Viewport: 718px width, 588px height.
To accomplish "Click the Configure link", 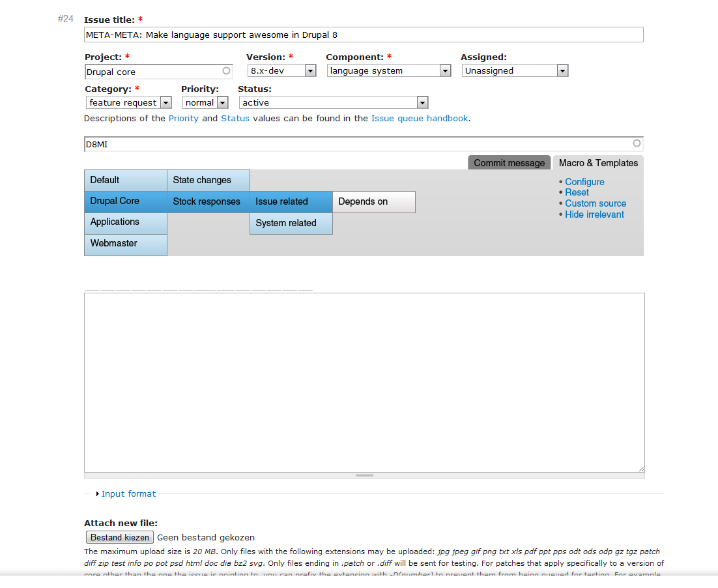I will point(584,182).
